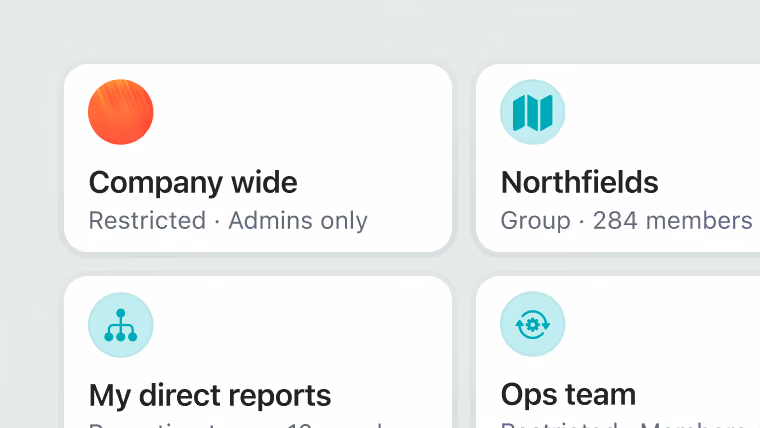Open the Northfields group title
The height and width of the screenshot is (428, 760).
[579, 182]
